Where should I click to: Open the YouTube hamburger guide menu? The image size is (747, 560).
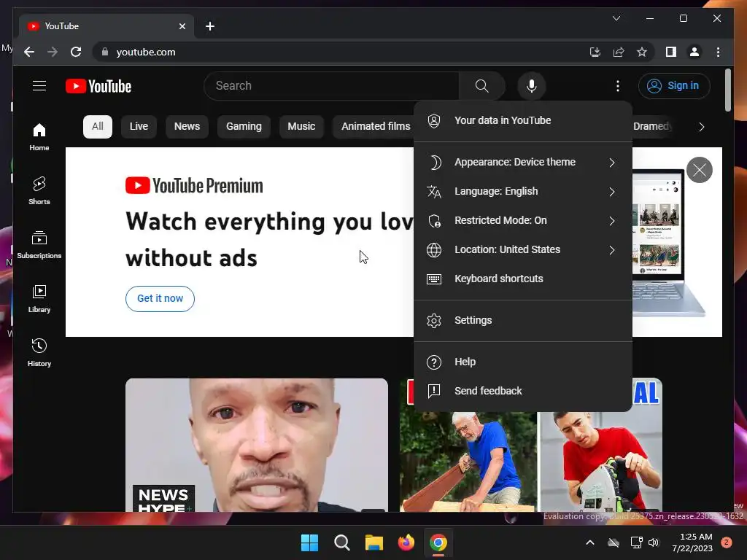tap(39, 86)
